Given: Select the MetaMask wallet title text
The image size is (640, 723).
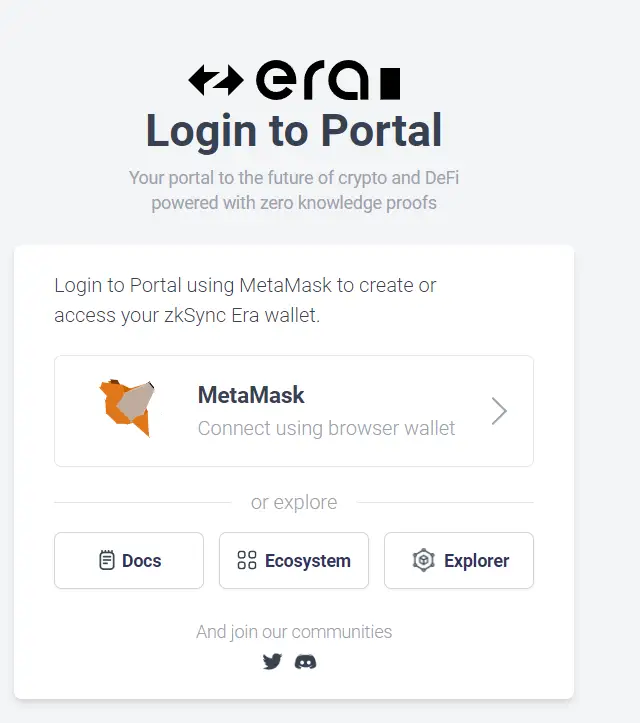Looking at the screenshot, I should tap(251, 395).
